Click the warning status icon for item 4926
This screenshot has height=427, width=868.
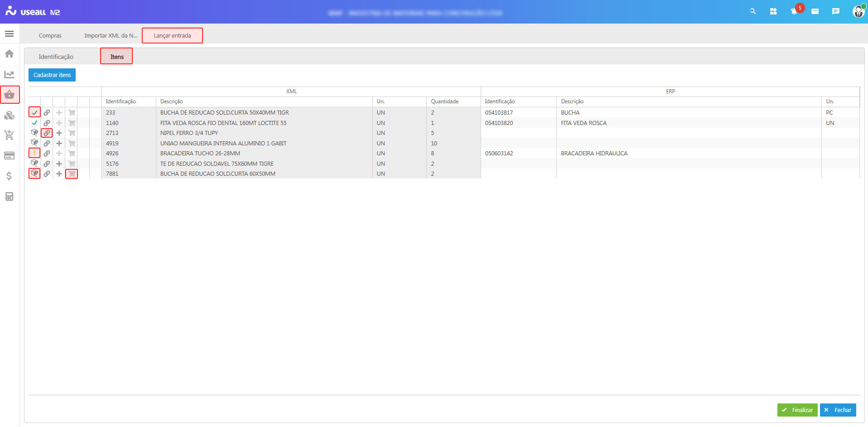click(34, 154)
